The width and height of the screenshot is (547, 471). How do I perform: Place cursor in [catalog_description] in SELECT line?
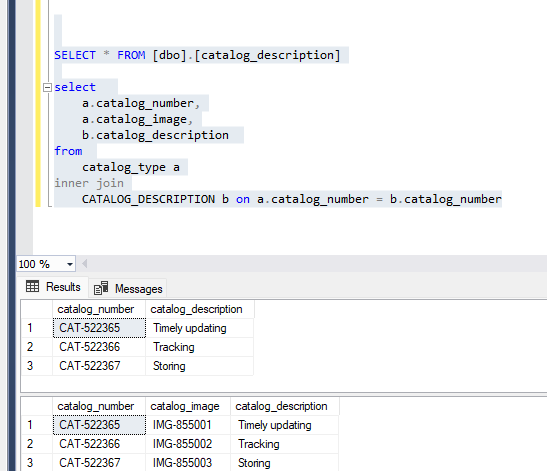pos(267,55)
